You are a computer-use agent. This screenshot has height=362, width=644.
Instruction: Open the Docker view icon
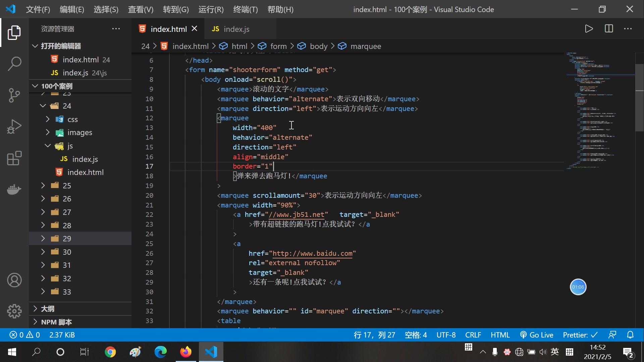point(14,189)
